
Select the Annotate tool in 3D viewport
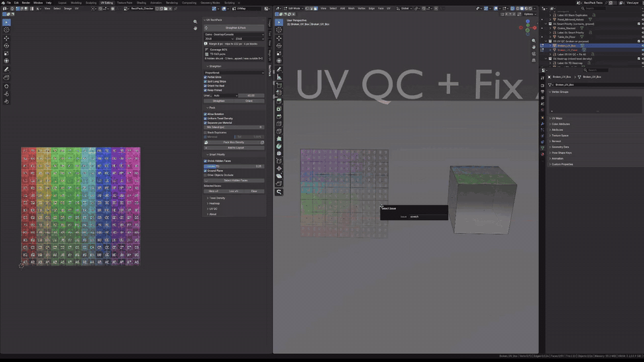[x=279, y=69]
